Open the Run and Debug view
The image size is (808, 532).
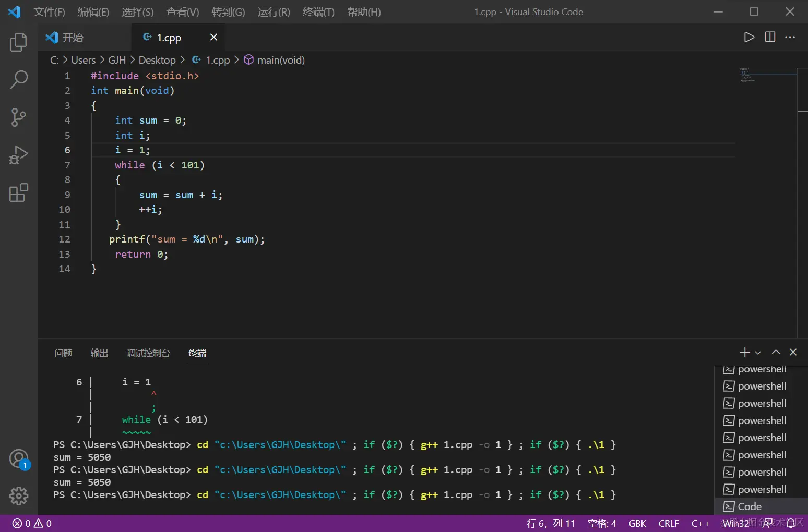pos(19,155)
